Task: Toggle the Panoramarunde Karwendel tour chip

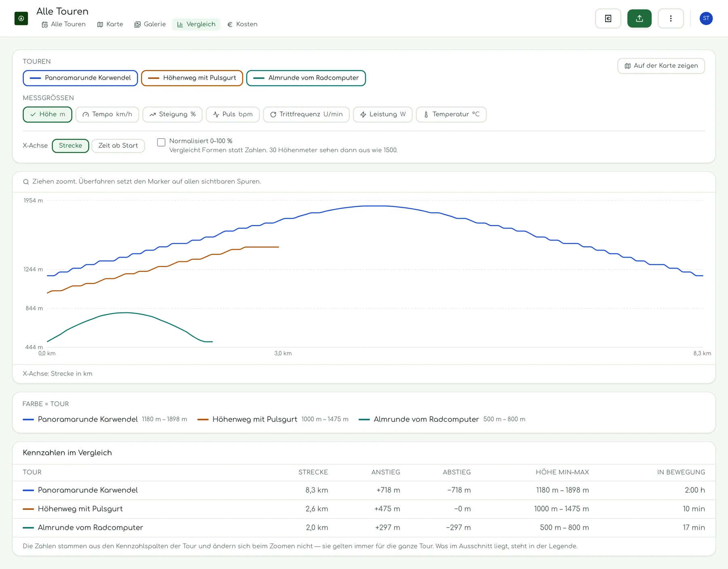Action: click(x=80, y=78)
